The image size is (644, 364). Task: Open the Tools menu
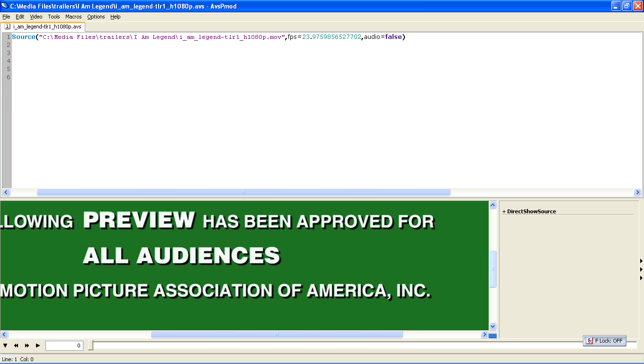tap(54, 17)
